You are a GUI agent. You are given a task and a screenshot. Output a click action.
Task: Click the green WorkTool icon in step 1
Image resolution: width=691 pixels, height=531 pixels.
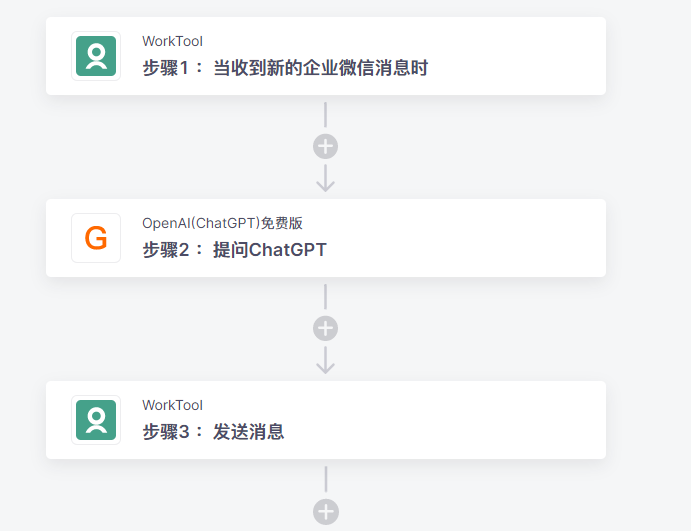point(96,56)
